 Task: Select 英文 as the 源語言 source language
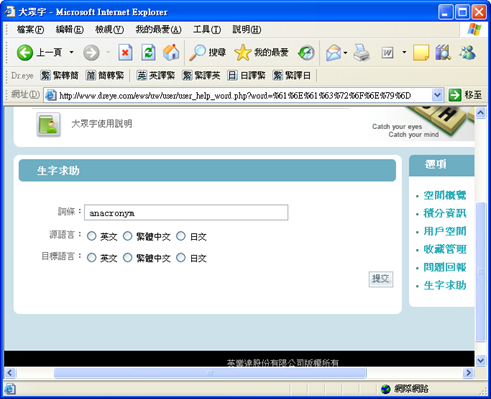tap(92, 236)
